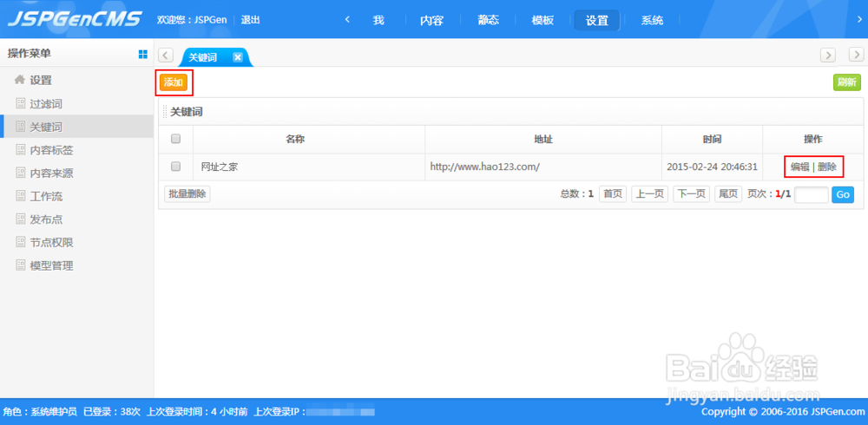Screen dimensions: 868x425
Task: Click the outermost right chevron button
Action: pos(857,55)
